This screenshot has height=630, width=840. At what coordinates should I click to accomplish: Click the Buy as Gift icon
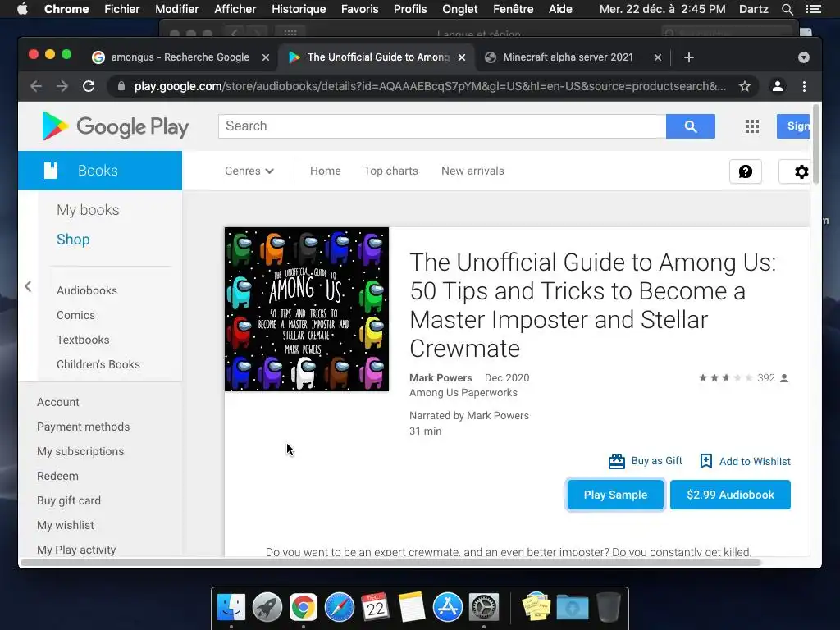pyautogui.click(x=617, y=461)
